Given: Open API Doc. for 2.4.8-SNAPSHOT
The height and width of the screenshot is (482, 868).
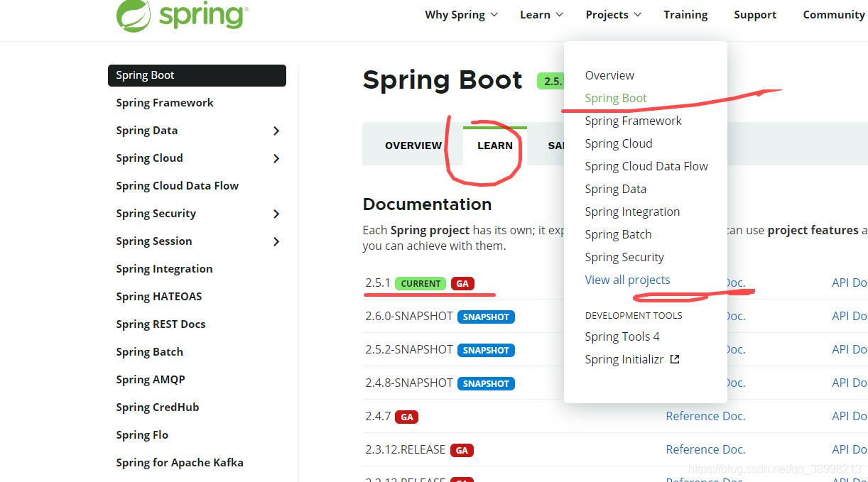Looking at the screenshot, I should (850, 383).
